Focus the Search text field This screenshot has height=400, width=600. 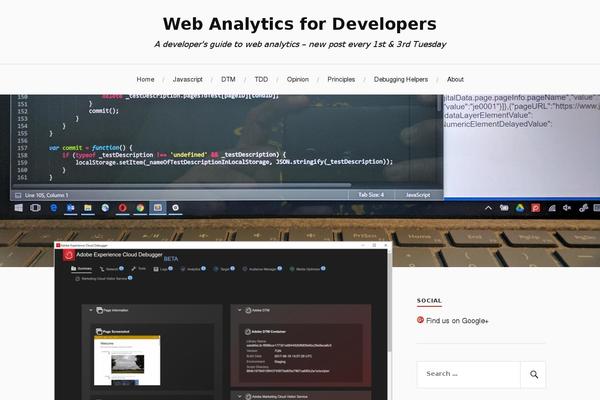469,374
